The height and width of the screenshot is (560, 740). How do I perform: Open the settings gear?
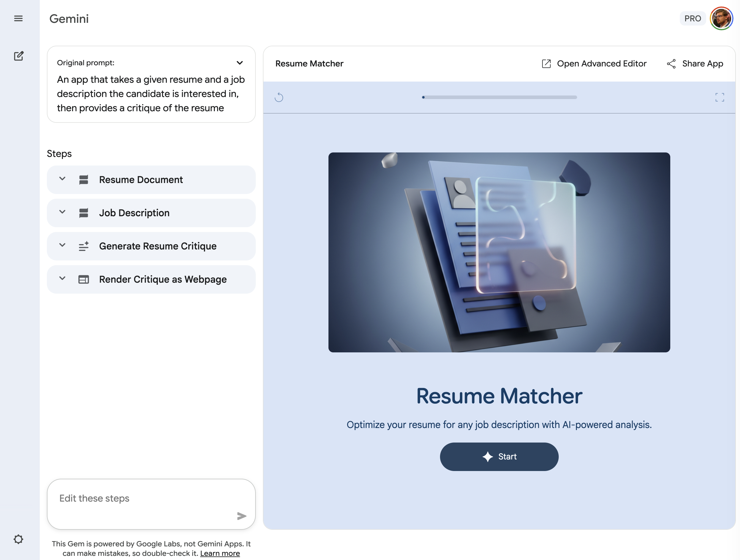(x=18, y=539)
